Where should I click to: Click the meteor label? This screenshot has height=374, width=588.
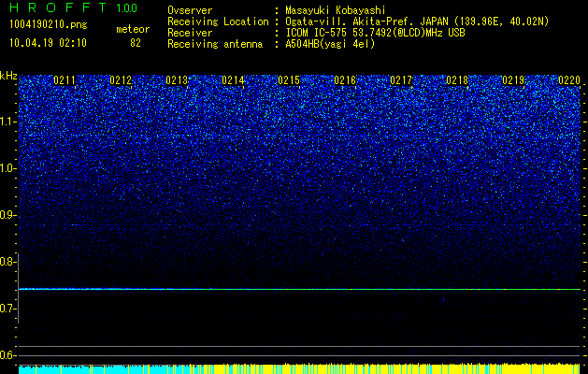point(133,29)
